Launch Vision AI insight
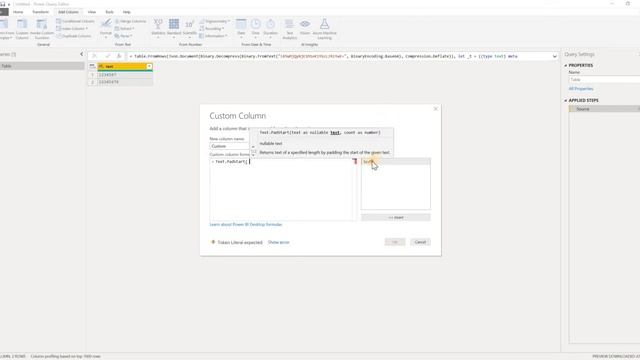Viewport: 640px width, 360px height. point(305,27)
